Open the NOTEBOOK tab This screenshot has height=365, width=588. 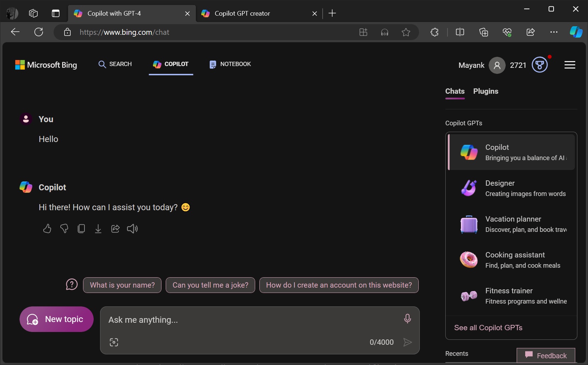coord(230,64)
